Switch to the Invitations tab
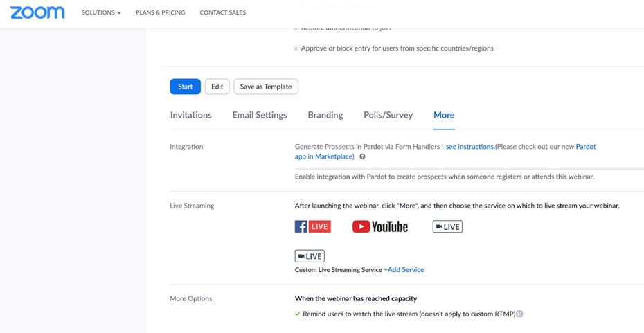The height and width of the screenshot is (333, 644). point(190,115)
